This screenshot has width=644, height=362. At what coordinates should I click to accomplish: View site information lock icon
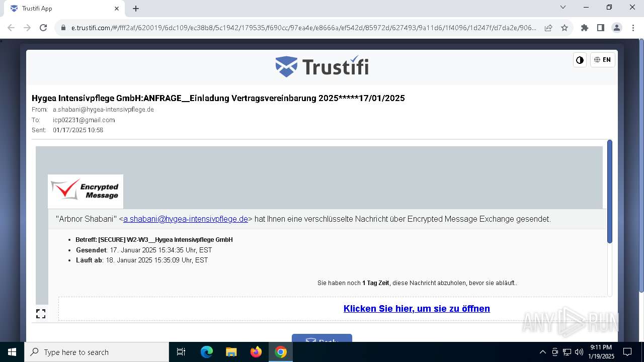click(63, 28)
